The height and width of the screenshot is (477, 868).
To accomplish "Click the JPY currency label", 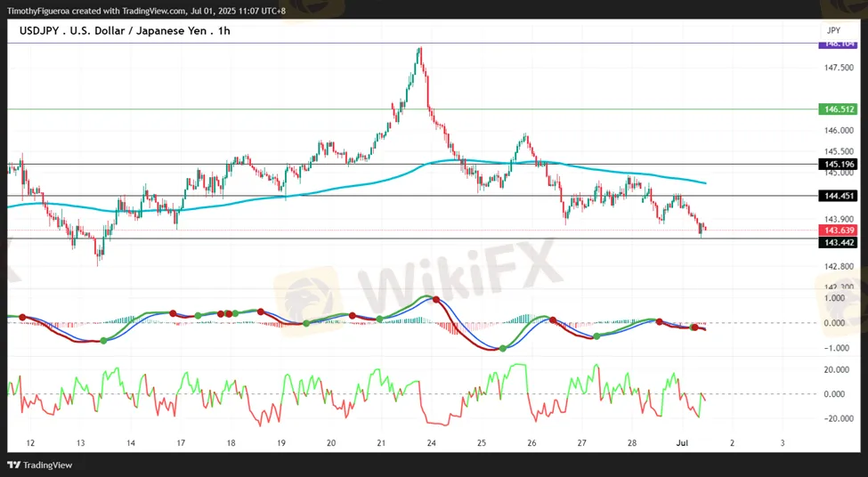I will (833, 30).
